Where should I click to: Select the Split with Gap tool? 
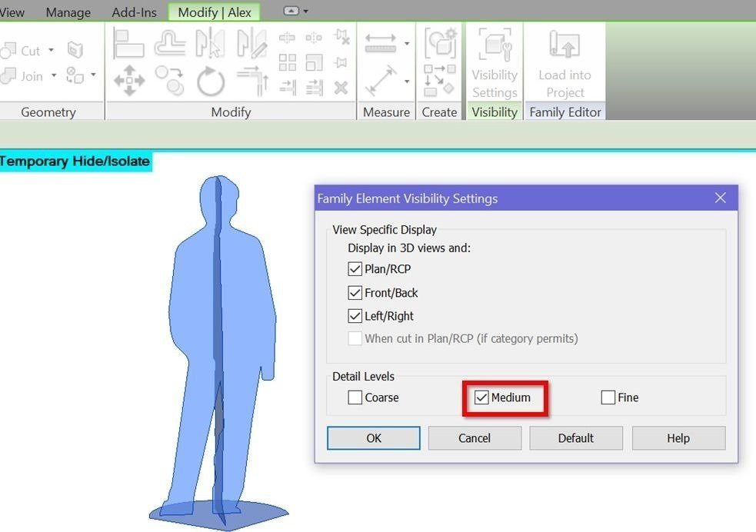(x=314, y=37)
